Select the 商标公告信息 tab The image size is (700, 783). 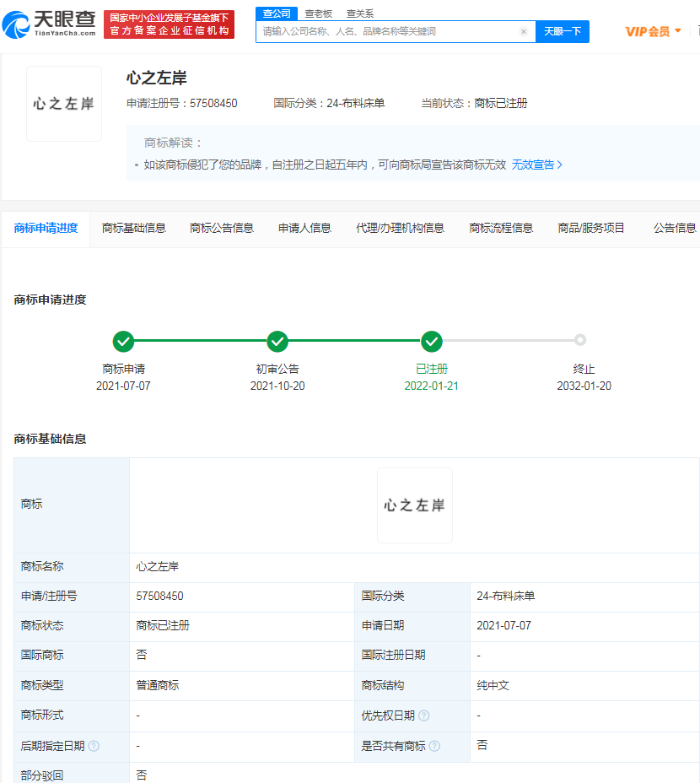(222, 228)
